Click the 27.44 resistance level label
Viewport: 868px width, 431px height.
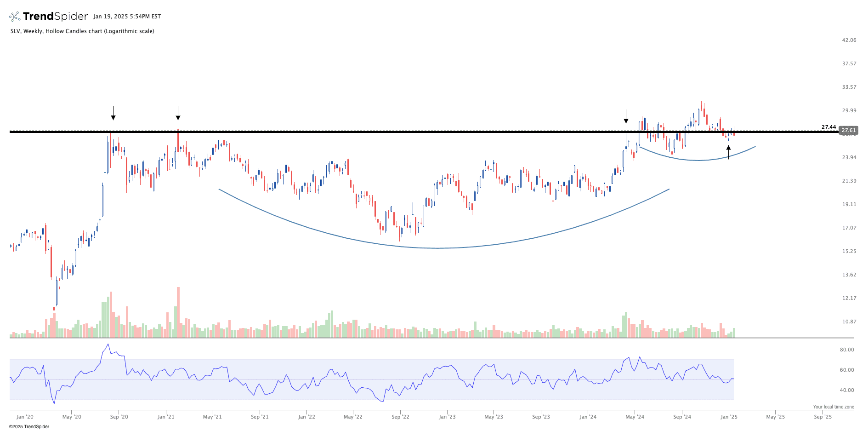828,127
